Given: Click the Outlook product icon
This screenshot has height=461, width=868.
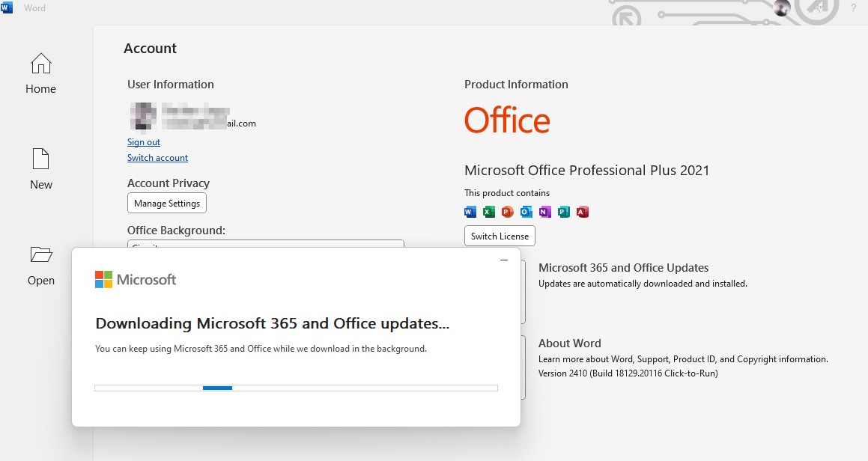Looking at the screenshot, I should click(x=526, y=211).
